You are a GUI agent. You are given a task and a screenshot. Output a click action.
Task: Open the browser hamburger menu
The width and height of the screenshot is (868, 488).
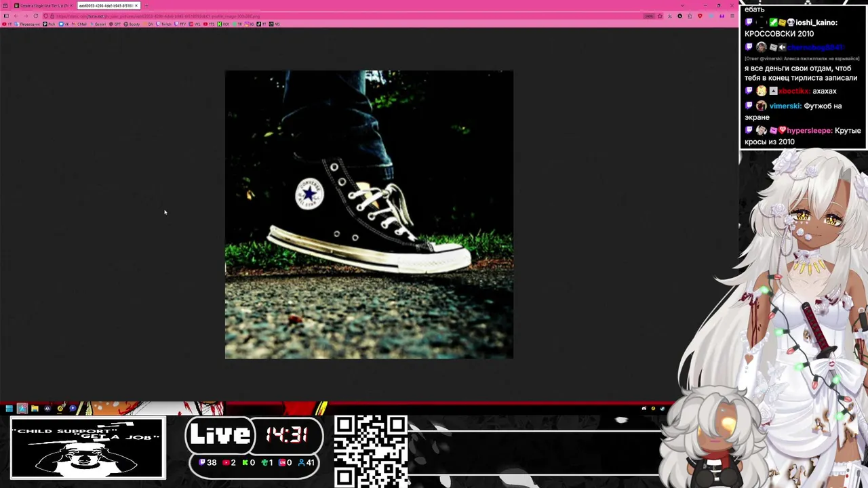[732, 16]
